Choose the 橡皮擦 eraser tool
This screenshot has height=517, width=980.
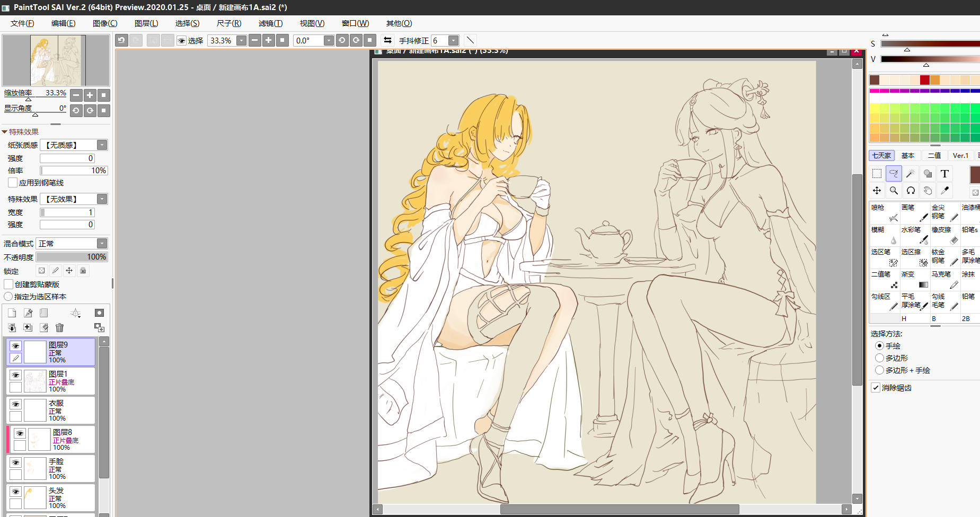(x=945, y=235)
